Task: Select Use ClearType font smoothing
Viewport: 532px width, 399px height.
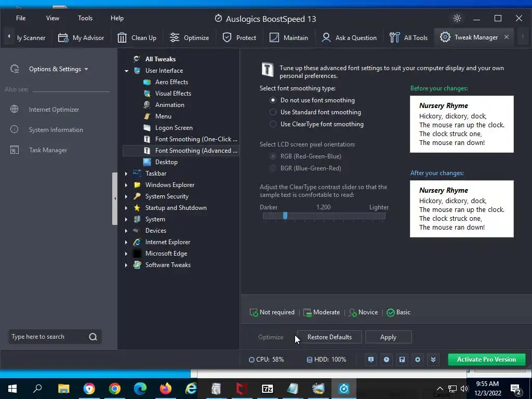Action: pyautogui.click(x=316, y=124)
